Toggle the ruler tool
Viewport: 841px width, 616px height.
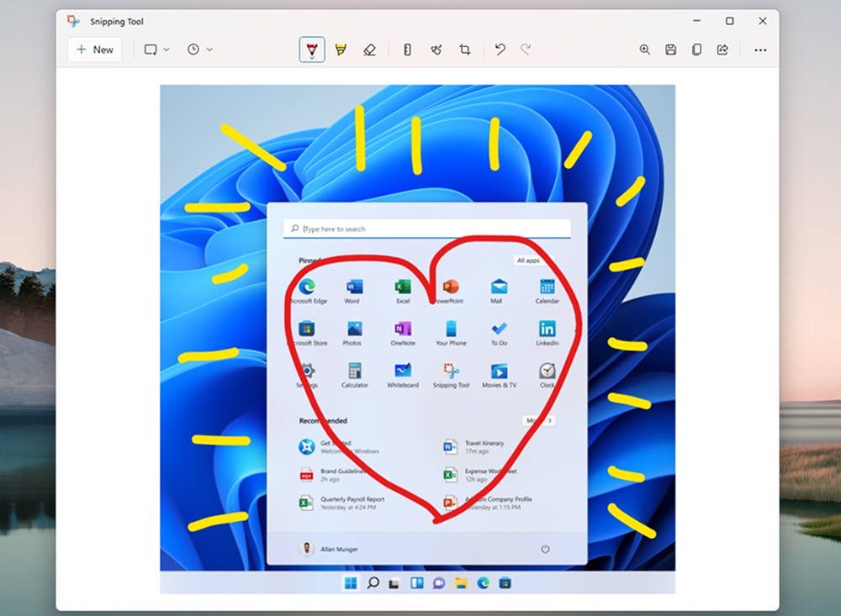pyautogui.click(x=408, y=50)
